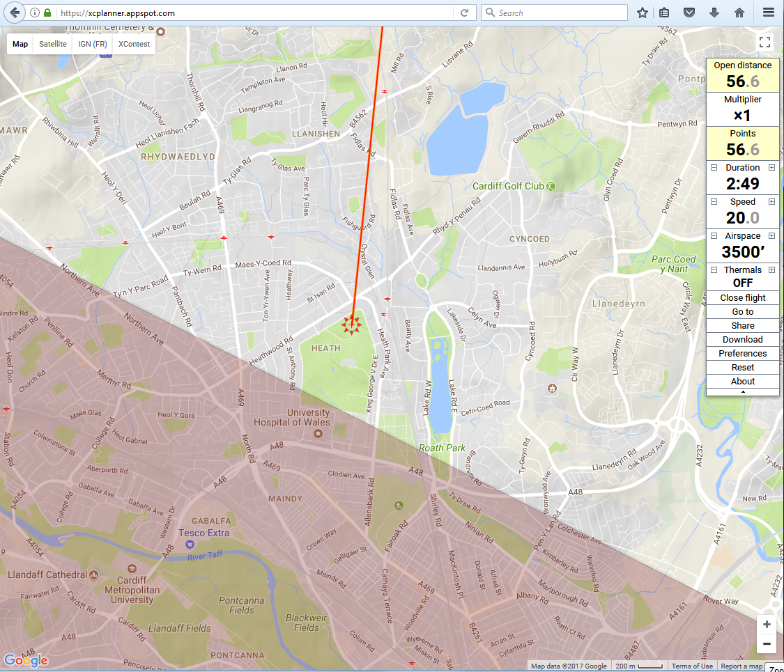Reset the flight plan
The height and width of the screenshot is (672, 784).
coord(742,368)
